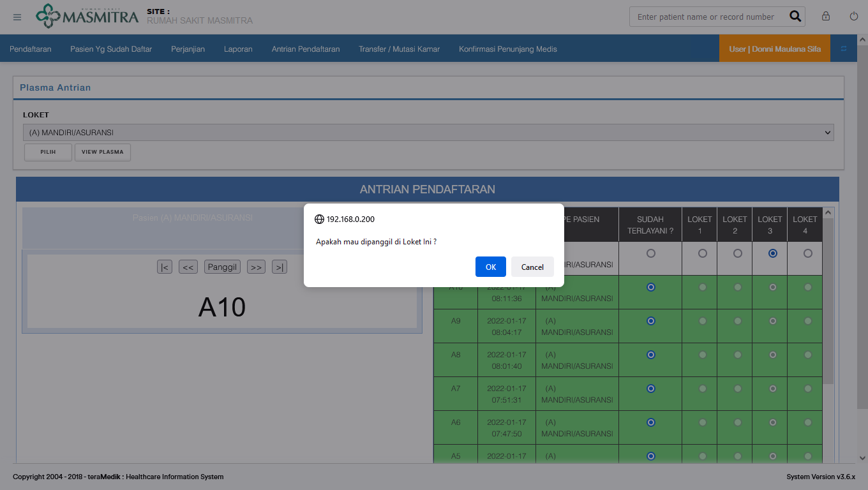The width and height of the screenshot is (868, 490).
Task: Select Sudah Terlayani radio for A6
Action: 650,422
